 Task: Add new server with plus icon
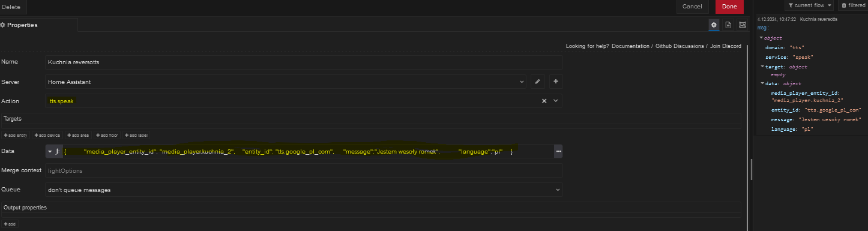pos(556,82)
